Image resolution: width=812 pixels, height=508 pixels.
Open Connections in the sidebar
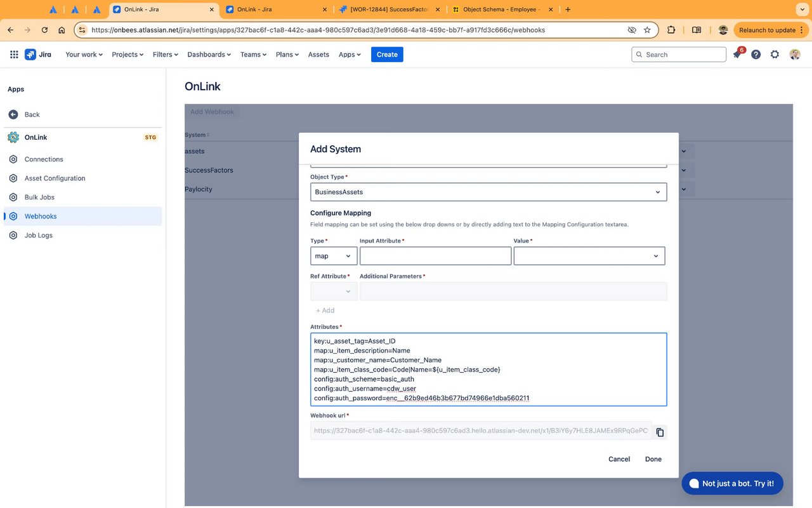(44, 159)
